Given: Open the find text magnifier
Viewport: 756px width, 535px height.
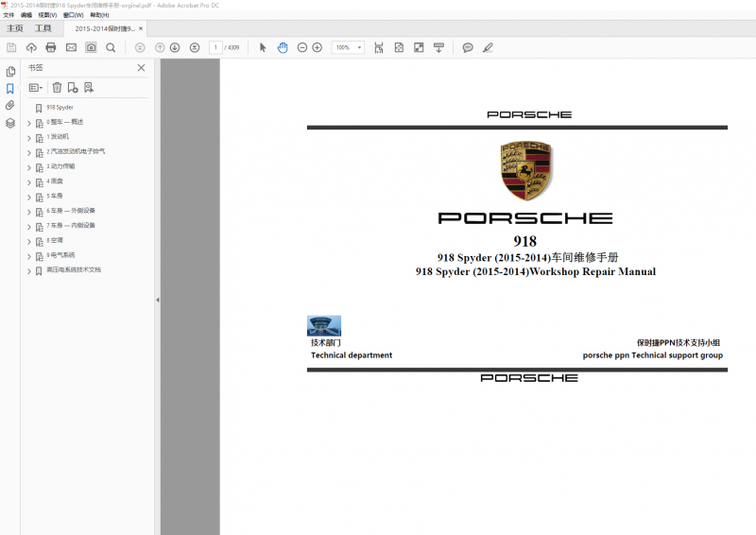Looking at the screenshot, I should [111, 47].
